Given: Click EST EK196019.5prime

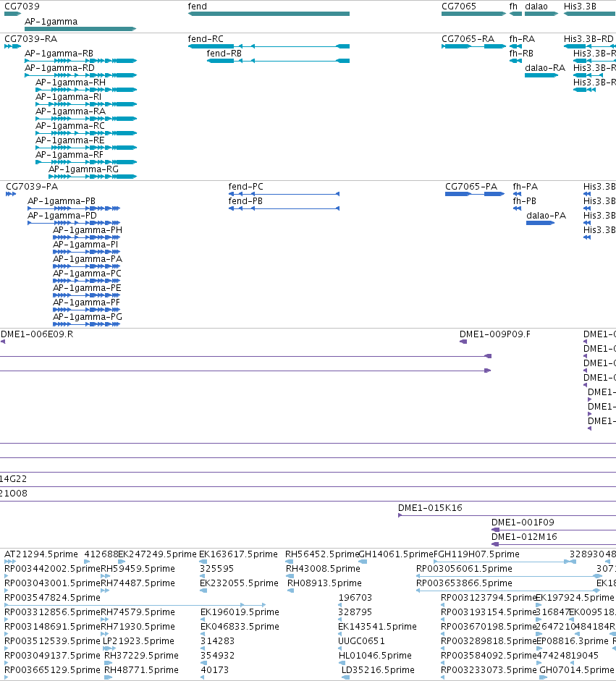Looking at the screenshot, I should click(x=203, y=619).
